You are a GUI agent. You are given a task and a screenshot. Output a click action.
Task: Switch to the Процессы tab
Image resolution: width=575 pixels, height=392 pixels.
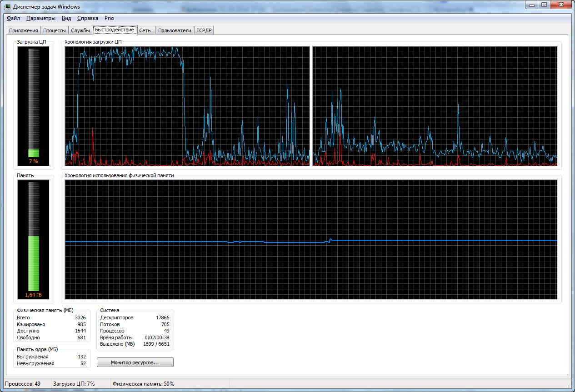coord(55,30)
